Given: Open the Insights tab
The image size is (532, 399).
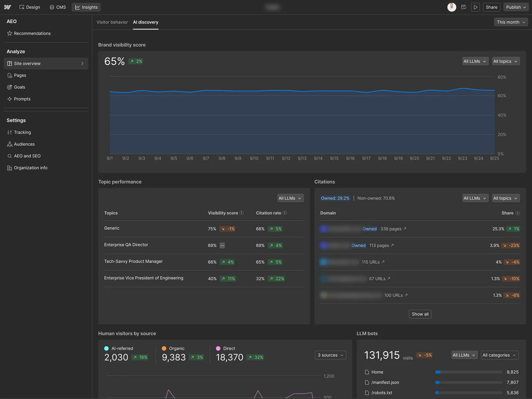Looking at the screenshot, I should point(86,7).
